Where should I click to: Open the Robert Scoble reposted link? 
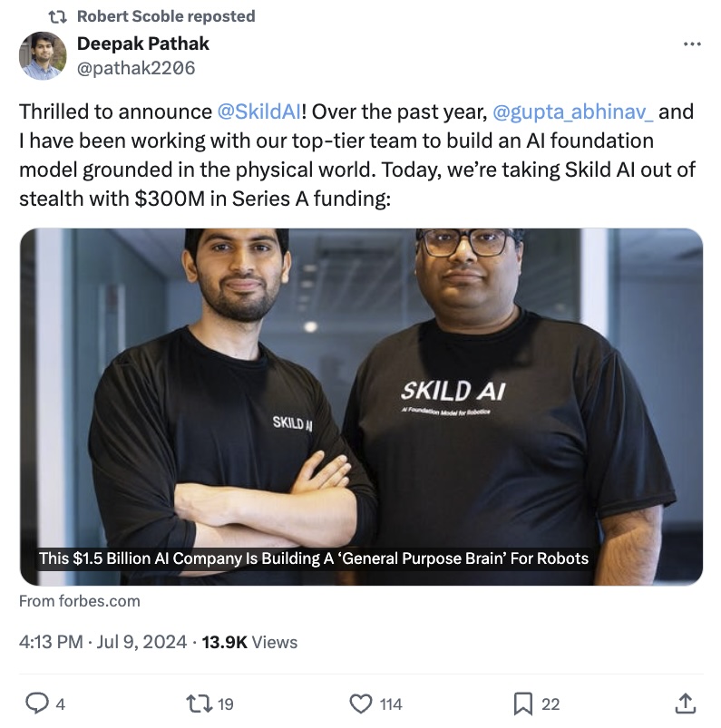tap(166, 16)
